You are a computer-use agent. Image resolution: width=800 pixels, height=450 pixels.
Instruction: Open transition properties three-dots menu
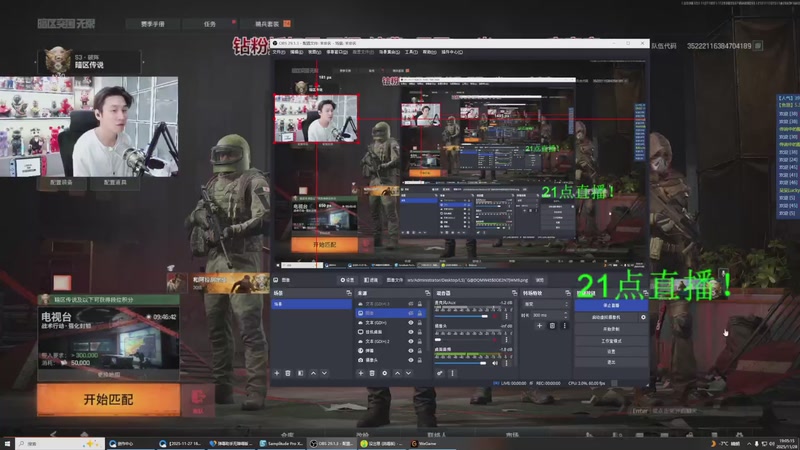pyautogui.click(x=564, y=326)
